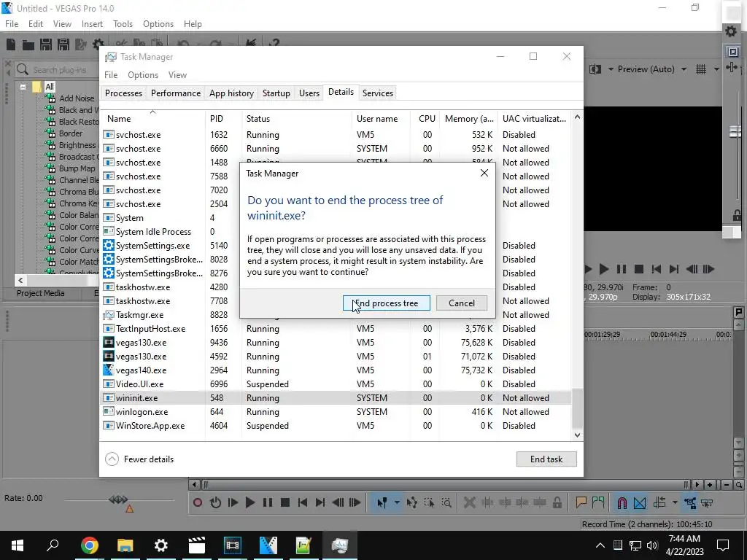Viewport: 747px width, 560px height.
Task: Toggle Enable Snapping magnet icon
Action: tap(622, 502)
